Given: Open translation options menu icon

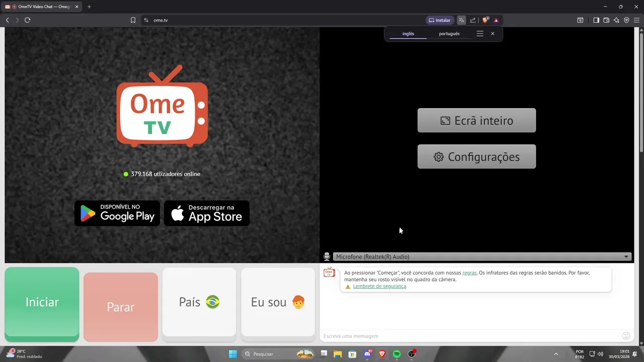Looking at the screenshot, I should (x=480, y=34).
